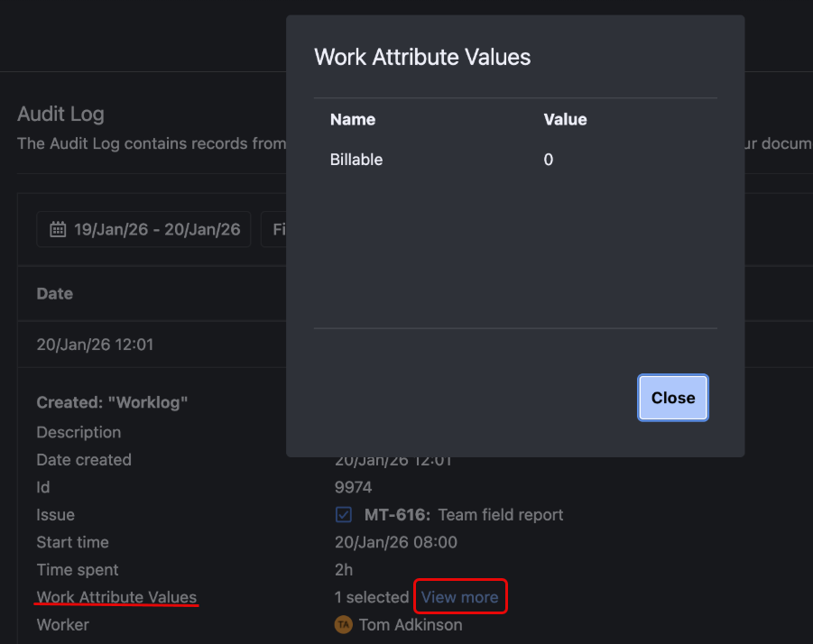Sort by the Date column header
This screenshot has height=644, width=813.
[54, 293]
